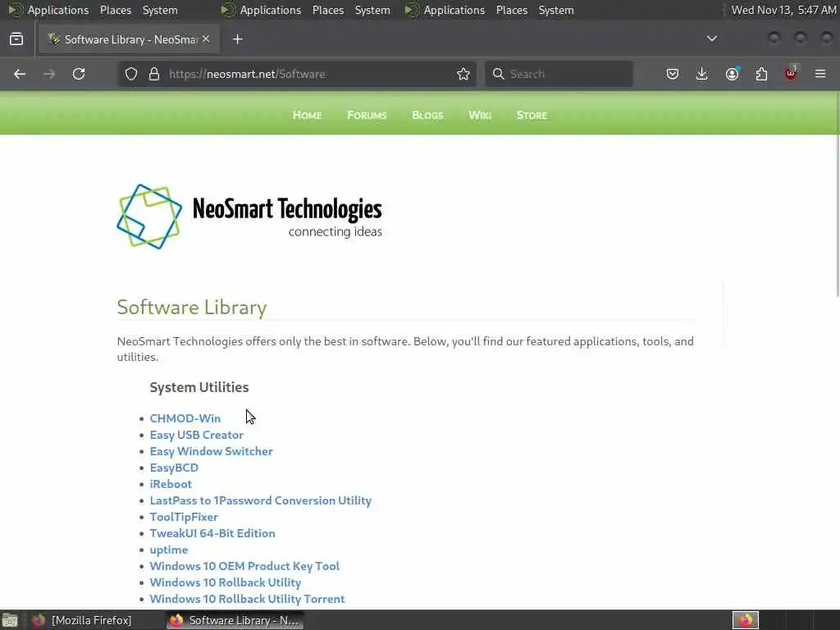Click the System Utilities heading
The height and width of the screenshot is (630, 840).
point(199,387)
